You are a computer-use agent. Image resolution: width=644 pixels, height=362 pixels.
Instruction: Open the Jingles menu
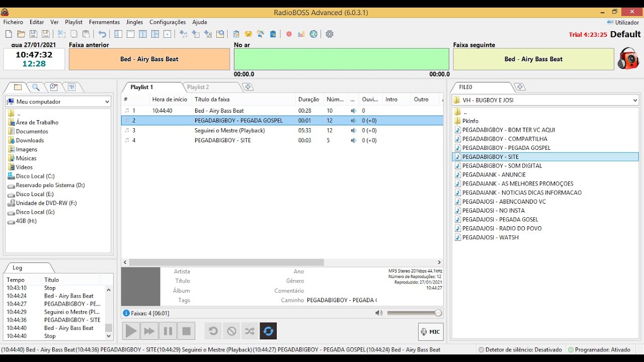(x=134, y=22)
